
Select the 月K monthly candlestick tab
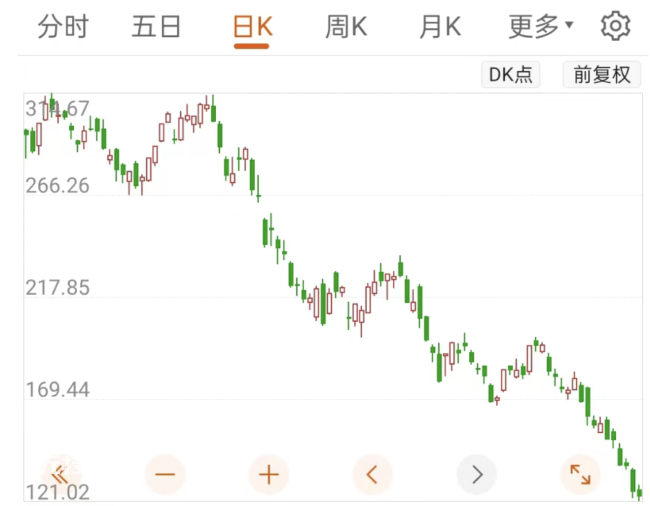pyautogui.click(x=440, y=27)
